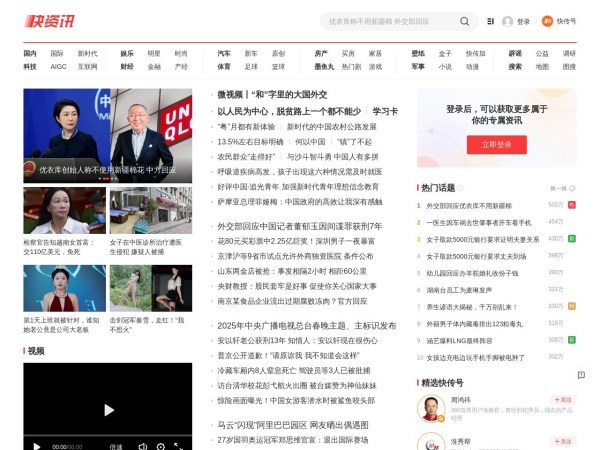Open the video playback speed 倍速 menu
600x450 pixels.
point(116,446)
